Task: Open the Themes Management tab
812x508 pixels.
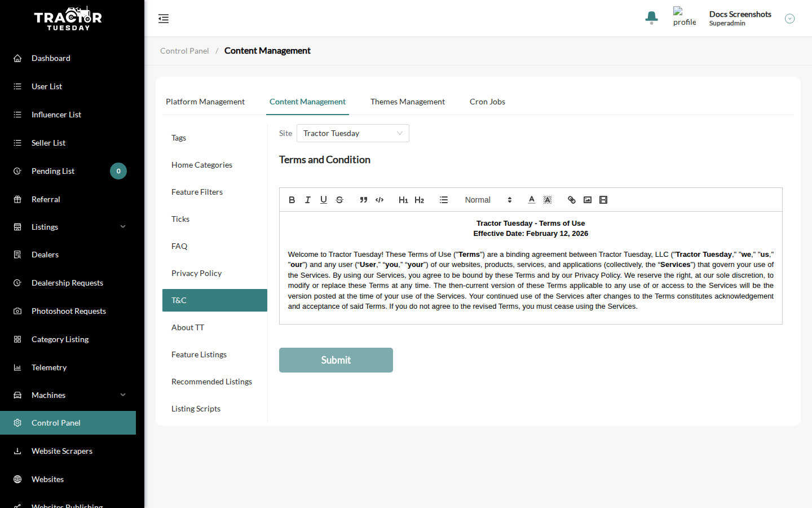Action: pos(408,102)
